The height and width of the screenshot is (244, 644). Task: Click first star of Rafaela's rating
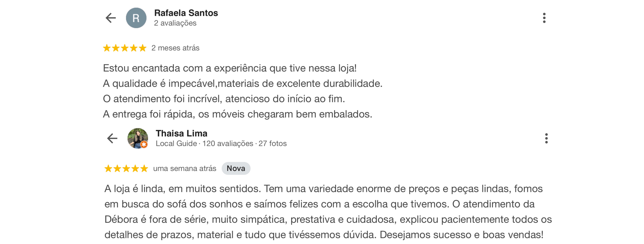tap(107, 48)
